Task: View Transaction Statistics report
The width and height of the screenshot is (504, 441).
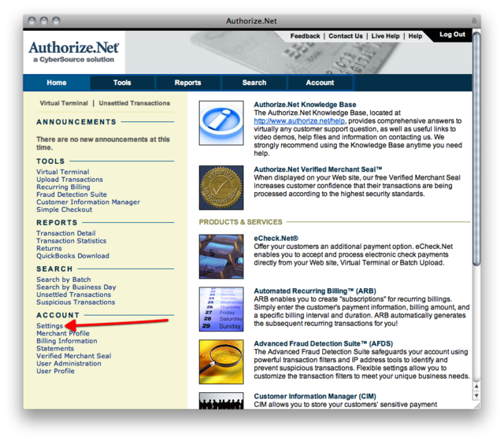Action: (x=71, y=241)
